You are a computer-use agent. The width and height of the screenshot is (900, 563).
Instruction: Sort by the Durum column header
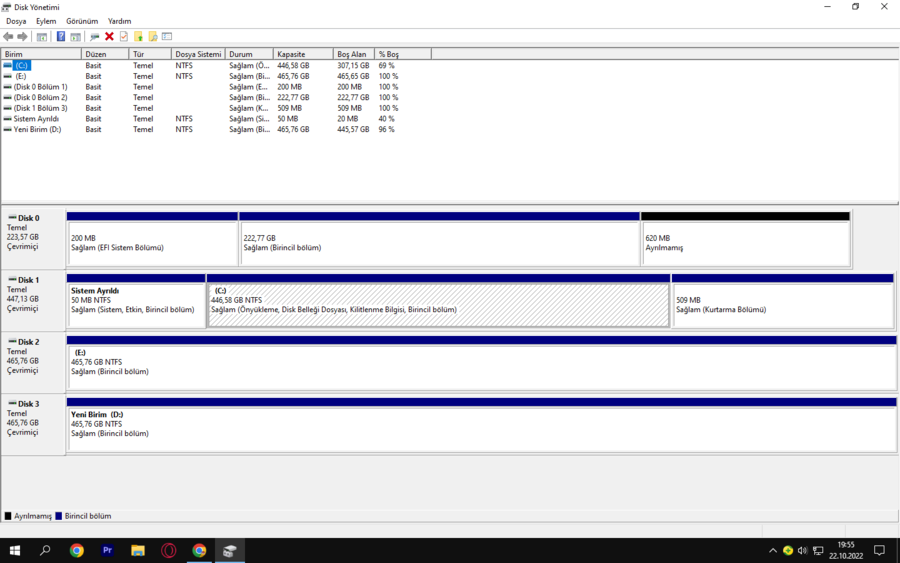click(249, 54)
